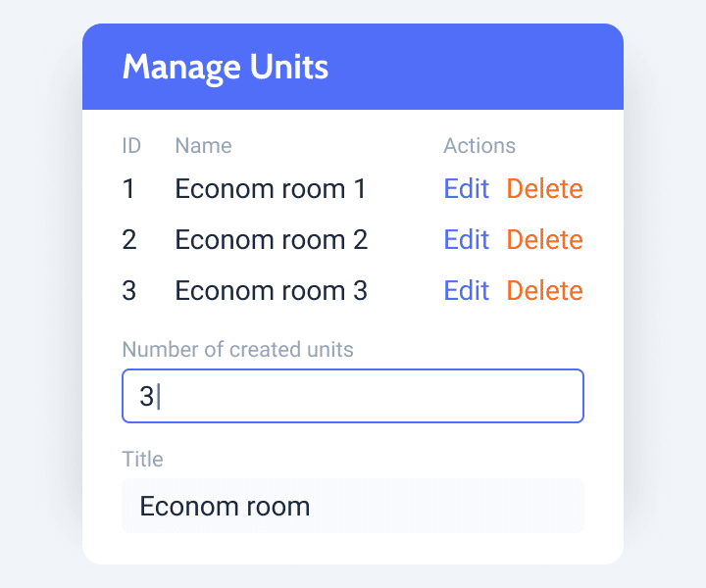Click the "Number of created units" label

click(x=237, y=349)
